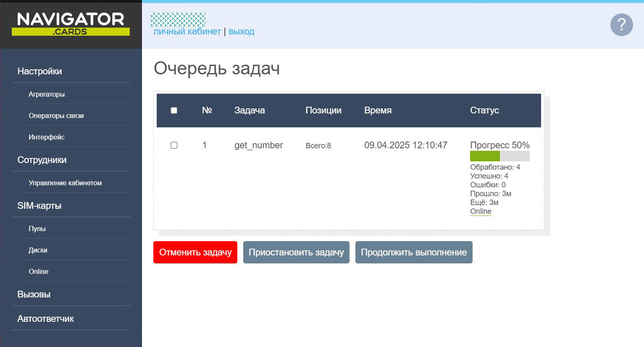
Task: Click the red Отменить задачу button
Action: pos(195,252)
